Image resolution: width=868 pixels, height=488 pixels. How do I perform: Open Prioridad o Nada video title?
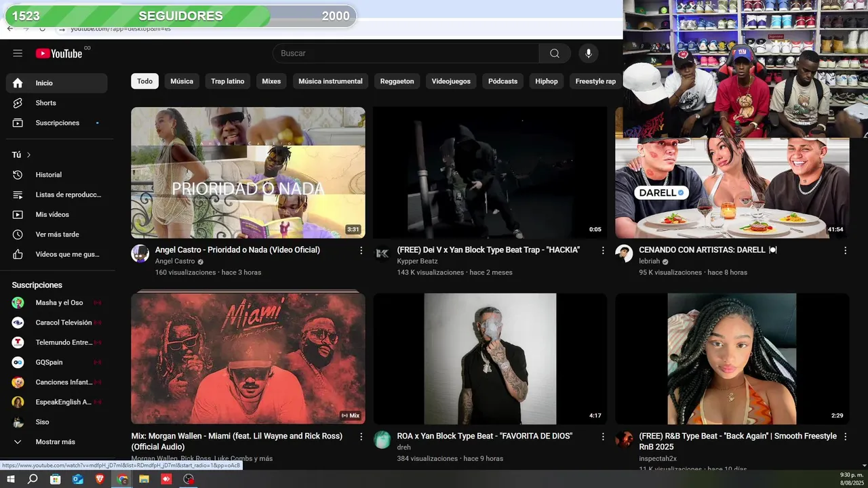point(237,250)
